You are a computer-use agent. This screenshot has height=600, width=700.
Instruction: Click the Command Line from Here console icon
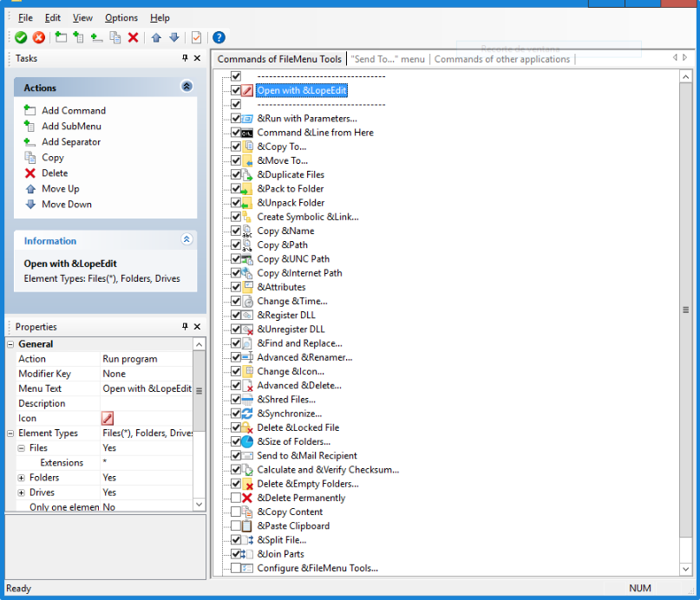pyautogui.click(x=247, y=133)
